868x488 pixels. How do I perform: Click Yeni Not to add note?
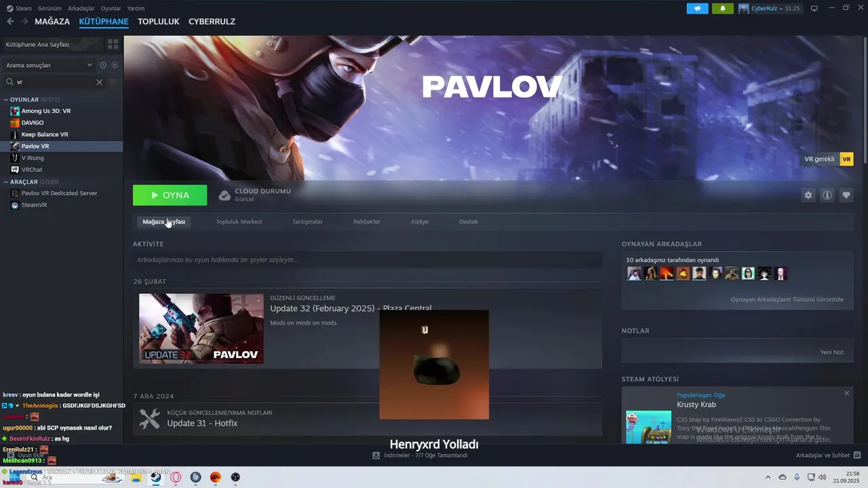(831, 352)
